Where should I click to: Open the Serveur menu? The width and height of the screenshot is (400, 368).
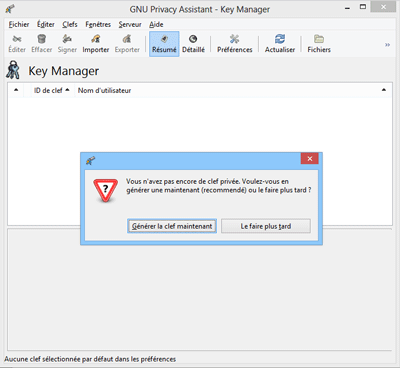click(130, 24)
